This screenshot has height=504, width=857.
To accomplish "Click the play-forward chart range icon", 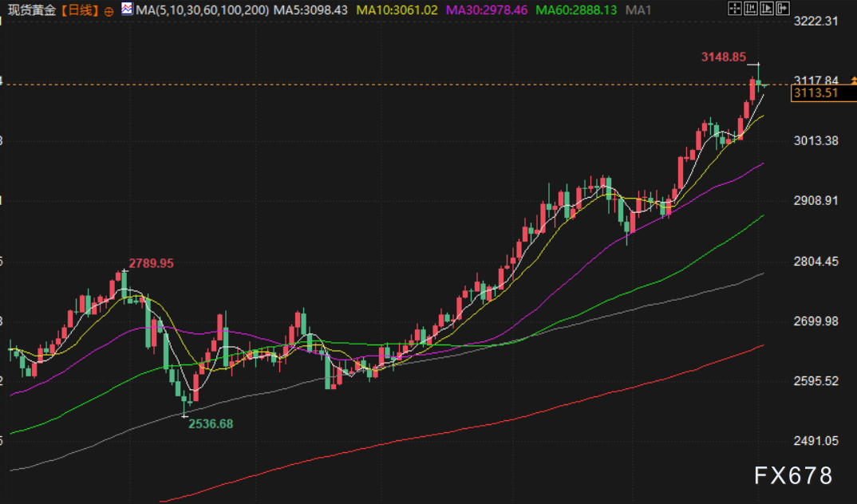I will 767,8.
